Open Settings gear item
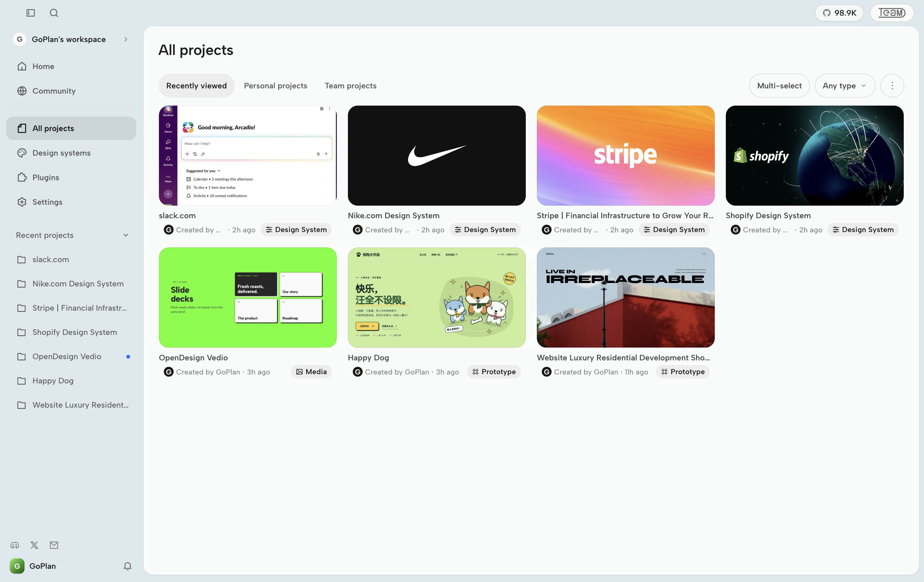This screenshot has height=582, width=924. click(71, 202)
